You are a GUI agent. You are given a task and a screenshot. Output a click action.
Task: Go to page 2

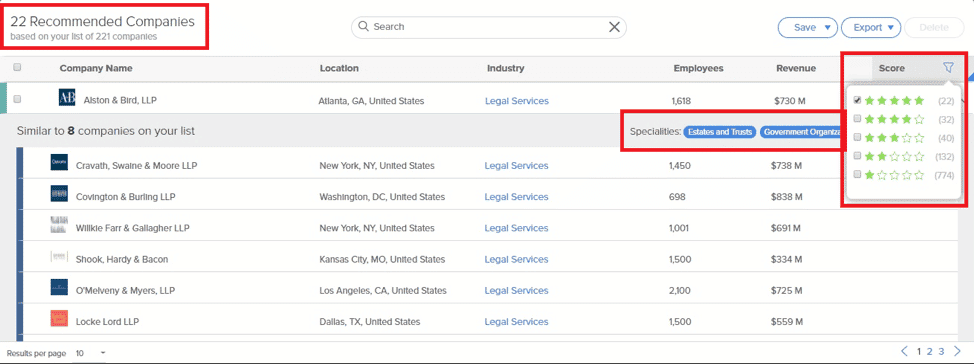930,352
